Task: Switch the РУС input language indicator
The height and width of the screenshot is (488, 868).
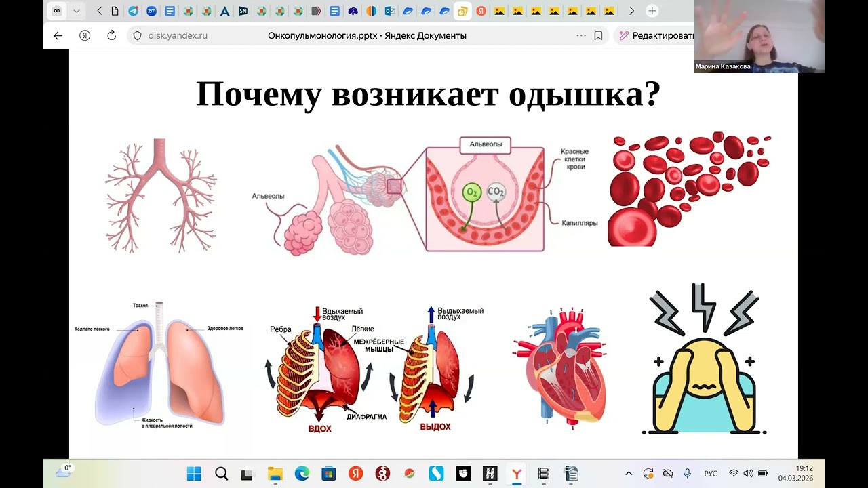Action: (711, 473)
